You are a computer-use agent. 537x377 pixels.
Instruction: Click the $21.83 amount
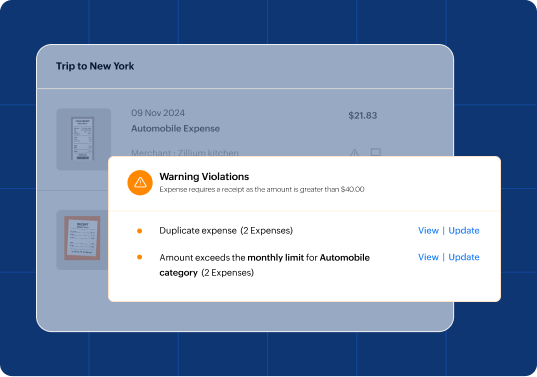[362, 115]
